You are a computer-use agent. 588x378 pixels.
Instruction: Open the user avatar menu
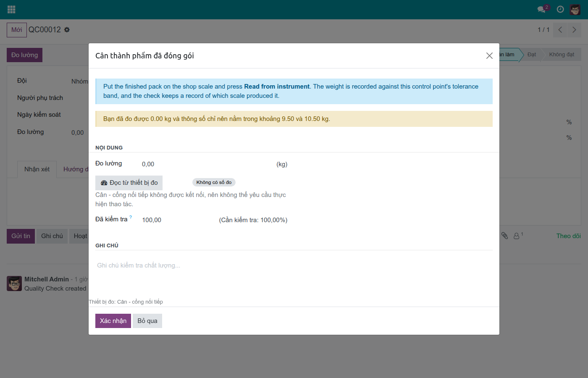[575, 9]
